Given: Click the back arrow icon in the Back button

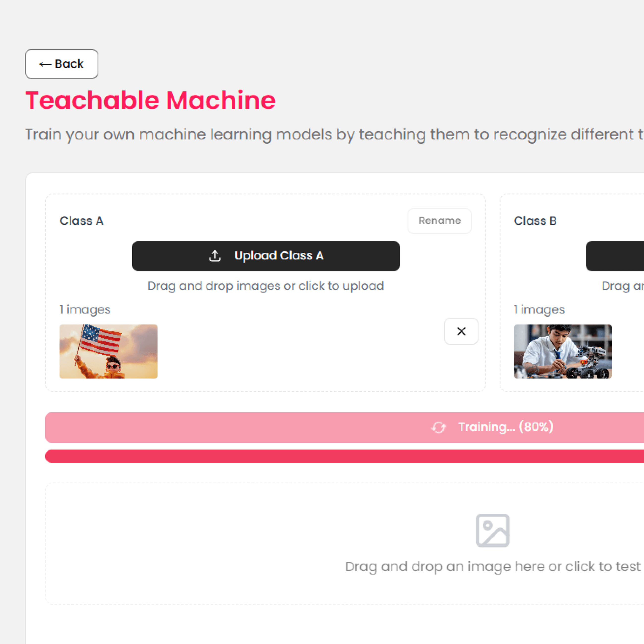Looking at the screenshot, I should pyautogui.click(x=45, y=64).
